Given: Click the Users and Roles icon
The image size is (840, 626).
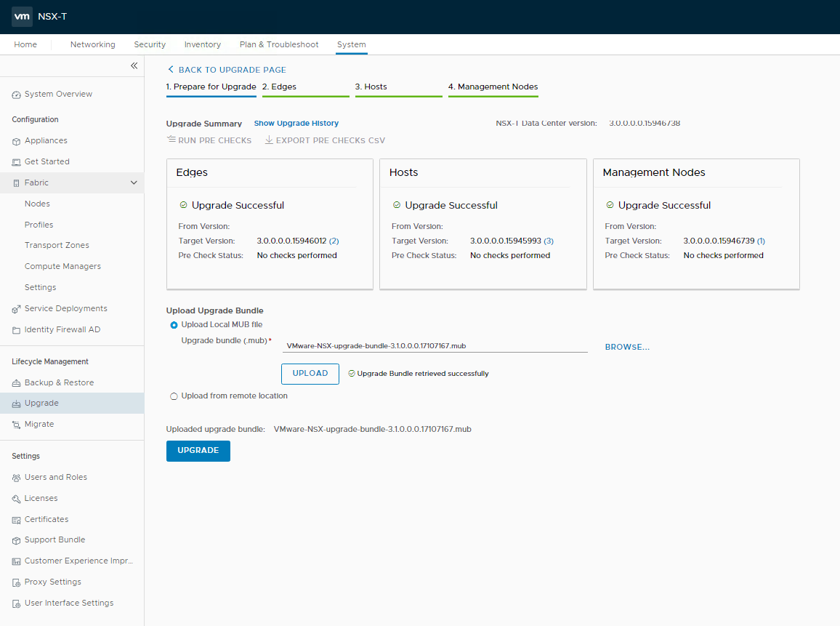Looking at the screenshot, I should (16, 478).
